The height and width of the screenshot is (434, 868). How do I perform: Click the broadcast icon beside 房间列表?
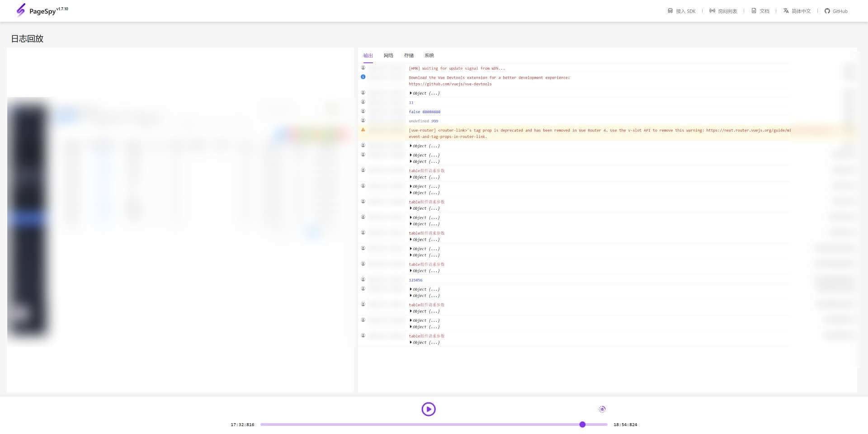pos(712,11)
